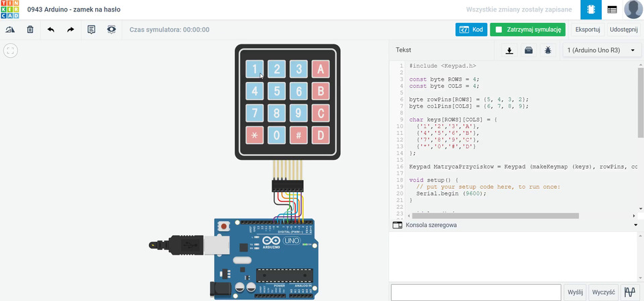Click the debugger bug icon
Viewport: 644px width, 301px height.
(x=548, y=50)
